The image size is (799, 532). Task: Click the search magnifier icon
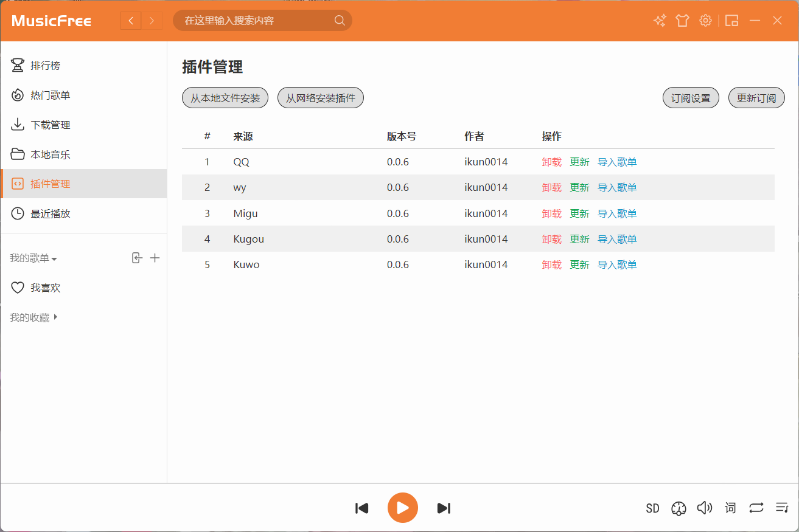[x=340, y=21]
